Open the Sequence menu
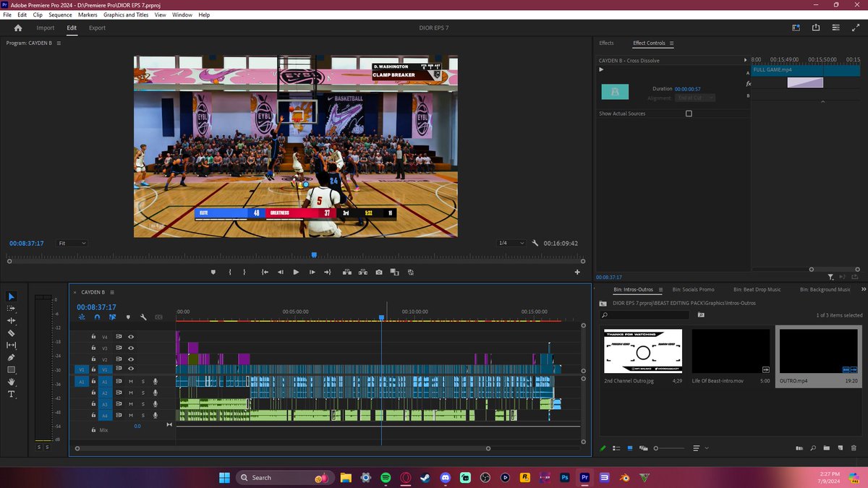This screenshot has height=488, width=868. coord(60,14)
